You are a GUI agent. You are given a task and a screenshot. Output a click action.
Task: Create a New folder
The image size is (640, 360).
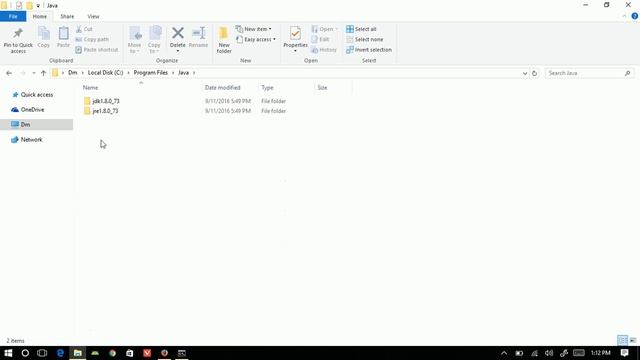(224, 40)
